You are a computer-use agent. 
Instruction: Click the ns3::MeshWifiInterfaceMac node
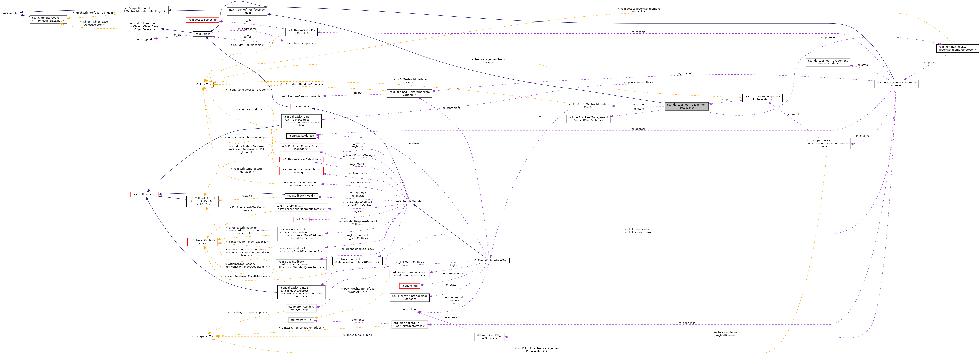(x=490, y=260)
